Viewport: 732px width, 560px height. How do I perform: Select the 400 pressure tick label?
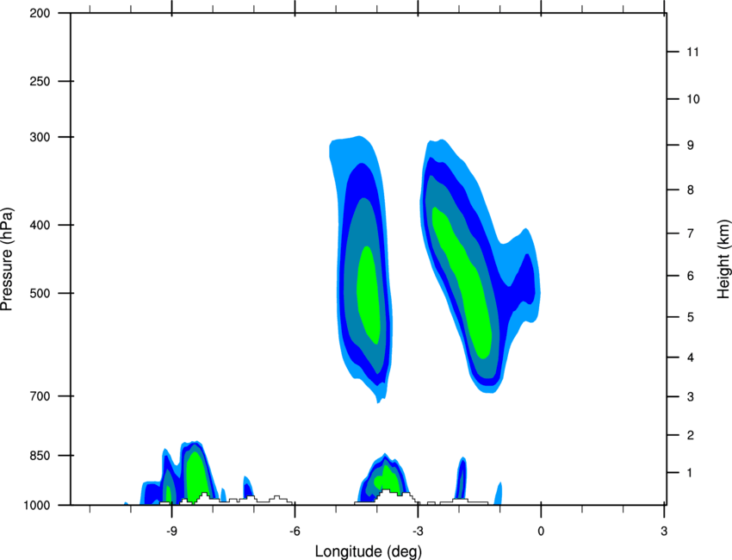point(40,225)
